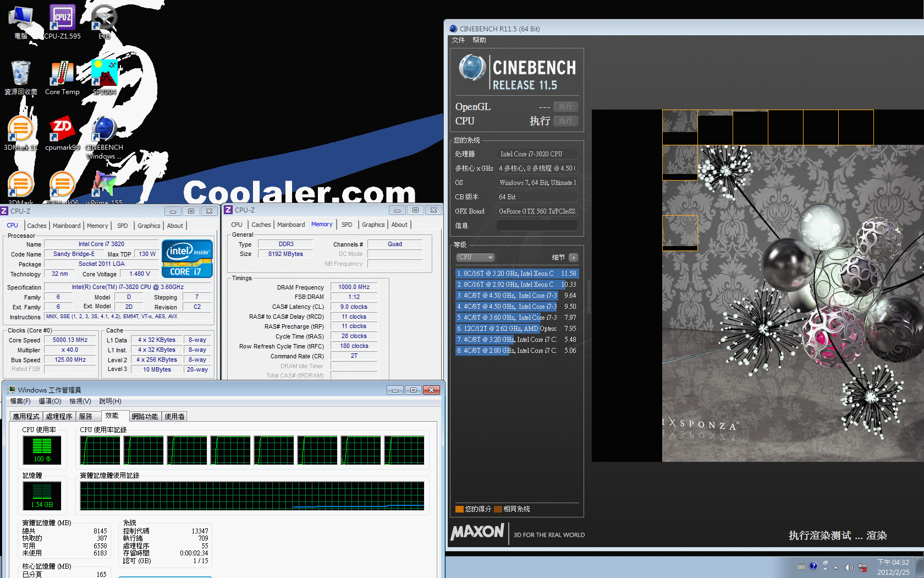Viewport: 924px width, 578px height.
Task: Click the Intel Core i7-3820 CPU processor field
Action: pyautogui.click(x=537, y=154)
